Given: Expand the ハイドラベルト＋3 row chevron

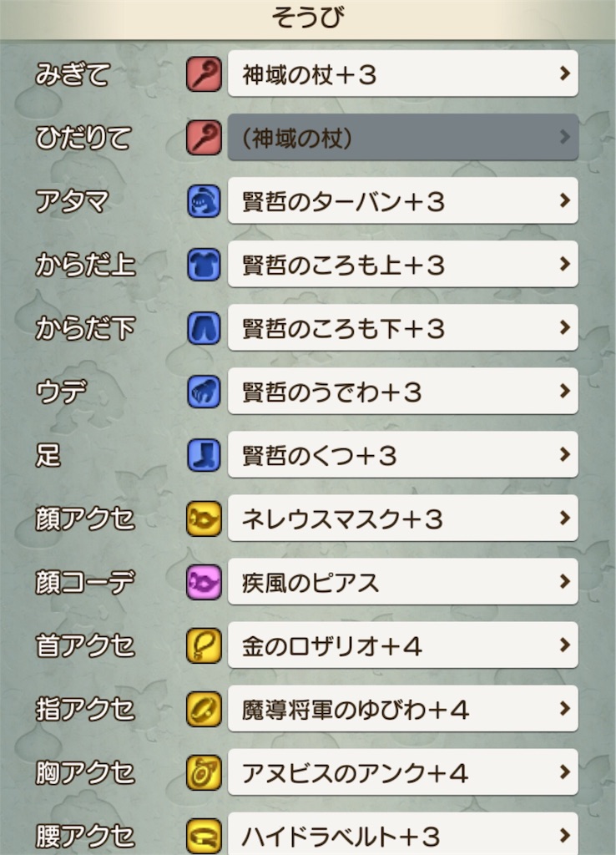Looking at the screenshot, I should 564,834.
